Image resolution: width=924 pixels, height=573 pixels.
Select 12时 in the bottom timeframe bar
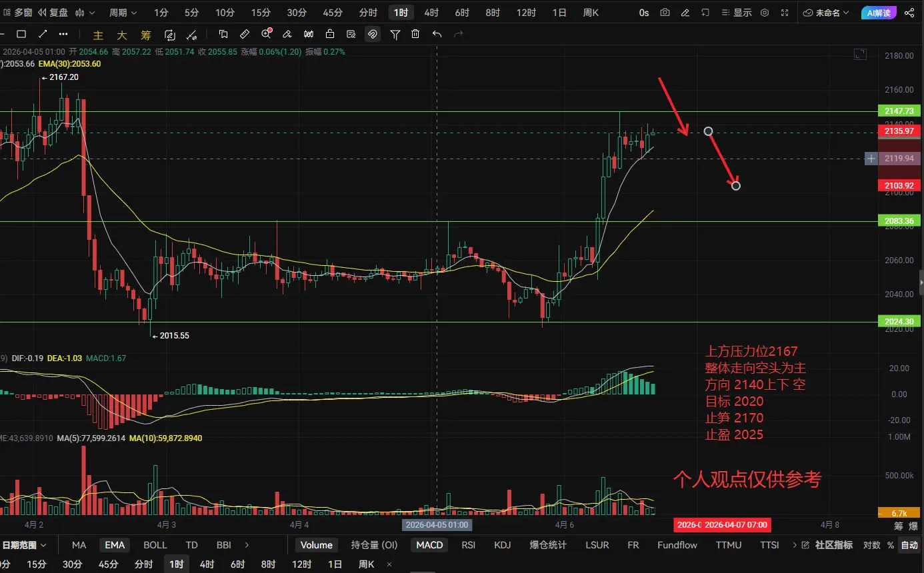[302, 564]
